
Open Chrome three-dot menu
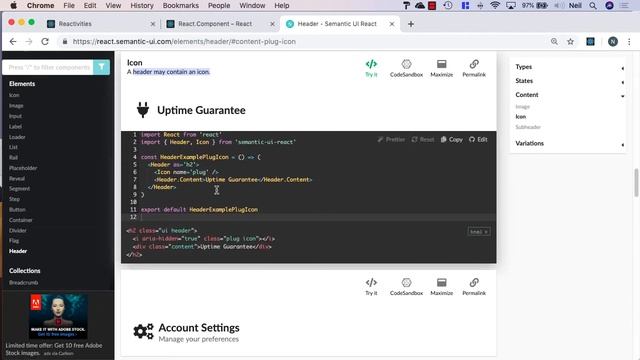[629, 42]
